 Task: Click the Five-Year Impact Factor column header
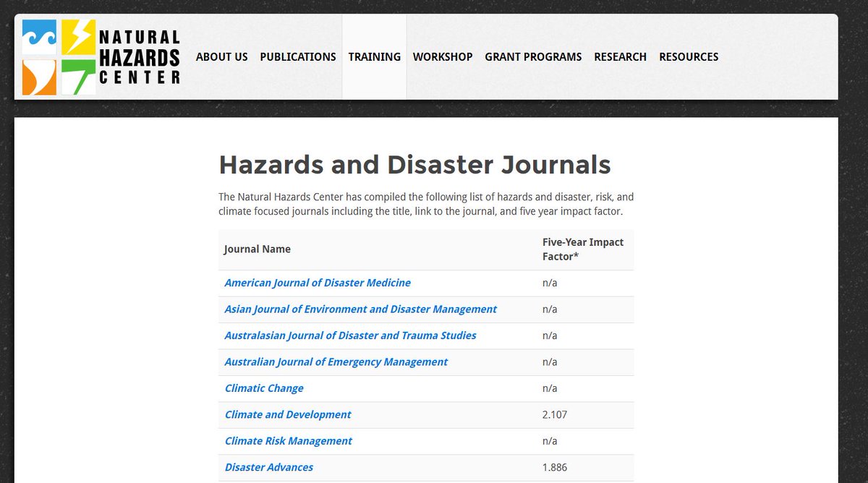pos(583,249)
